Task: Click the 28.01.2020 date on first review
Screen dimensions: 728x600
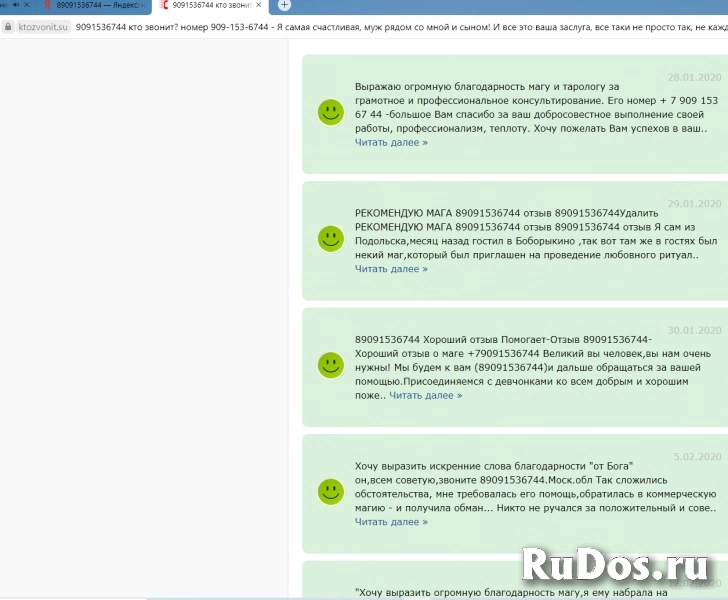Action: [x=694, y=77]
